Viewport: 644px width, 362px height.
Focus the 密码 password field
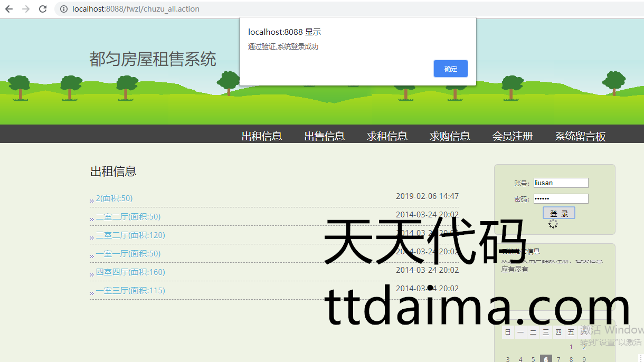pyautogui.click(x=561, y=199)
